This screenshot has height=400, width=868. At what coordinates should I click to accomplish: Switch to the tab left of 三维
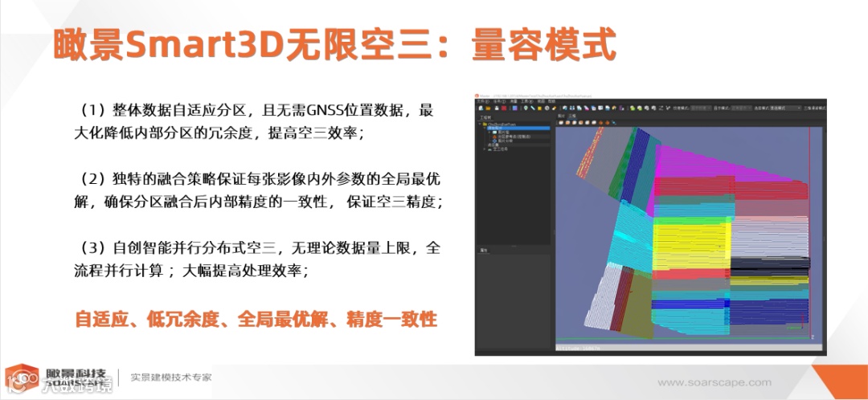click(562, 116)
